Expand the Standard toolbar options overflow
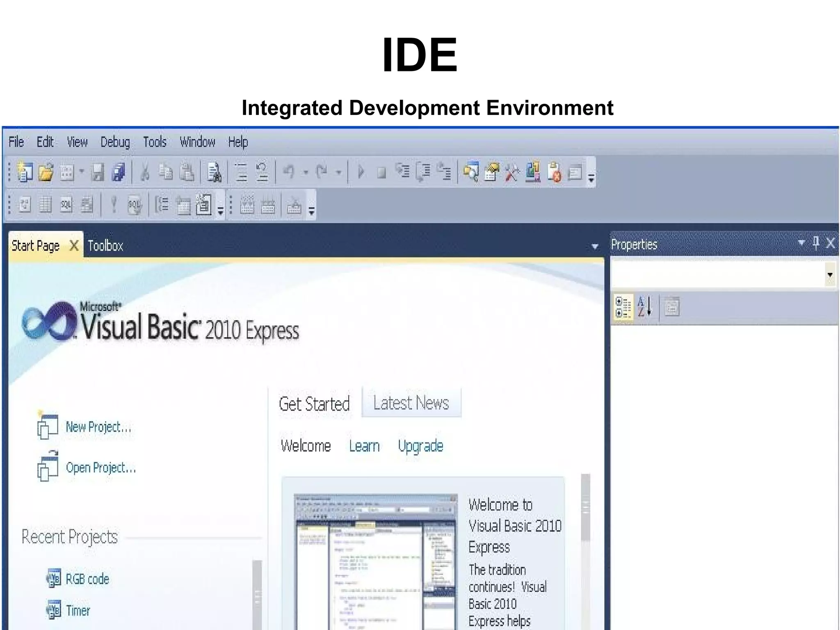 click(591, 178)
